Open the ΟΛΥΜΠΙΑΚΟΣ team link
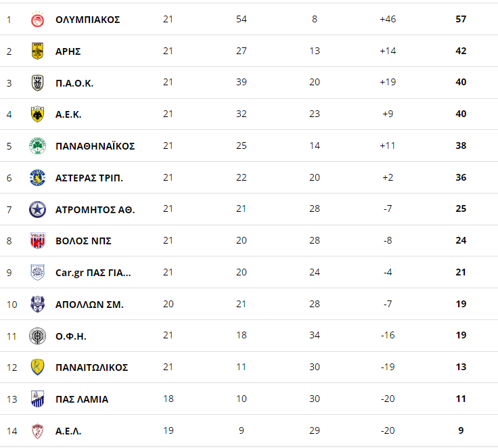The image size is (498, 448). (x=88, y=20)
